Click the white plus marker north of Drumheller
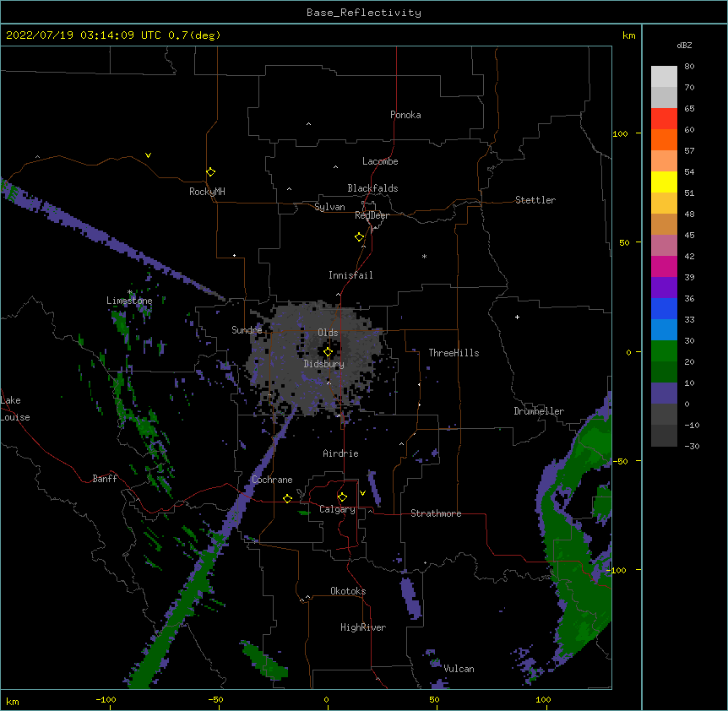This screenshot has width=728, height=711. pos(517,317)
